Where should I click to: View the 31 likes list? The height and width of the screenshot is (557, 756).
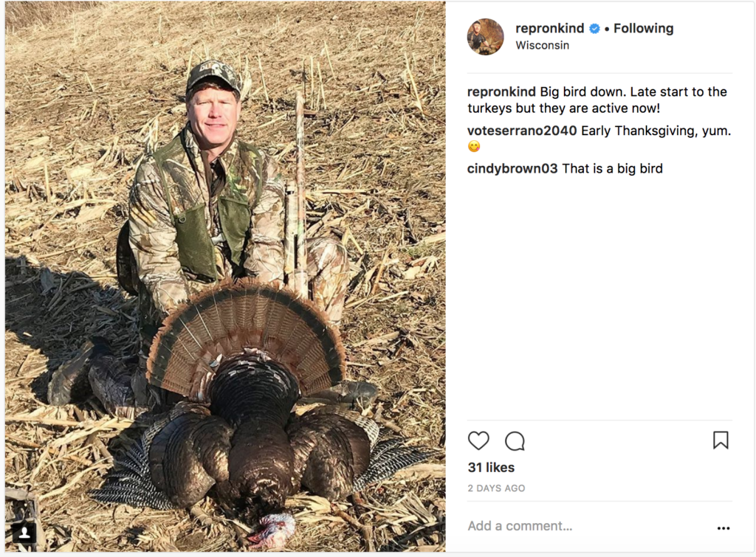pos(491,468)
